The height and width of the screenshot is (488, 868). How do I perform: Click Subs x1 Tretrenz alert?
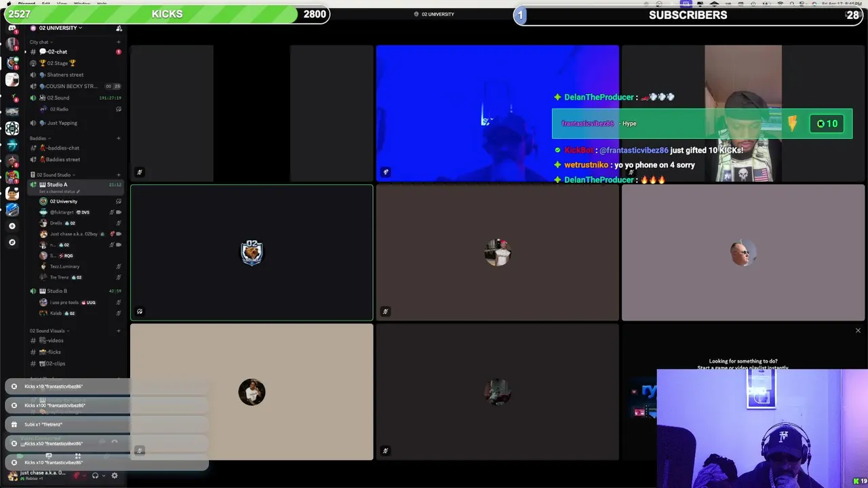tap(107, 424)
